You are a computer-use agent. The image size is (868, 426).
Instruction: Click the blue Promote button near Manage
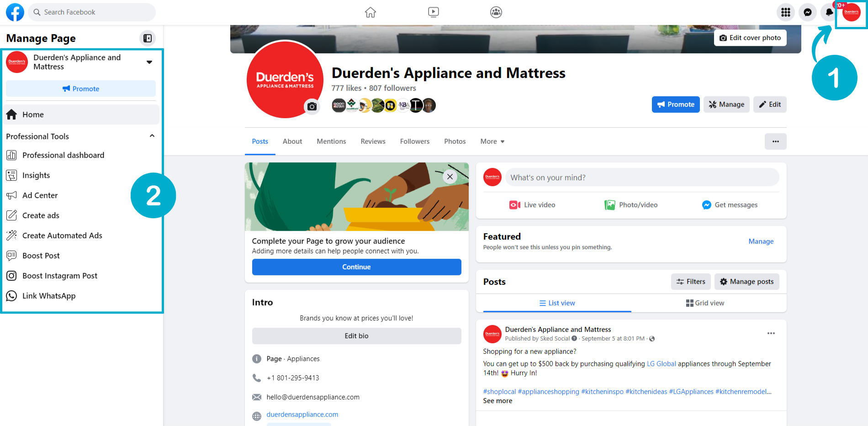[676, 105]
